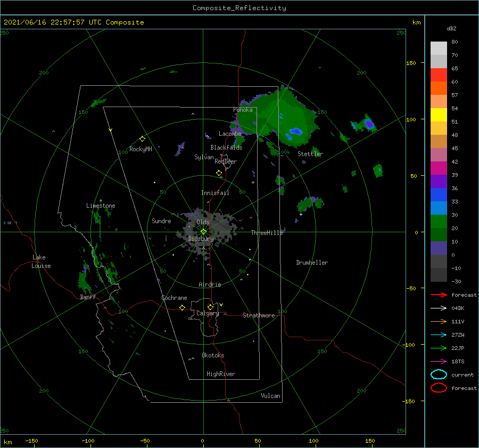This screenshot has height=448, width=479.
Task: Click the Innisfail town label
Action: 215,193
